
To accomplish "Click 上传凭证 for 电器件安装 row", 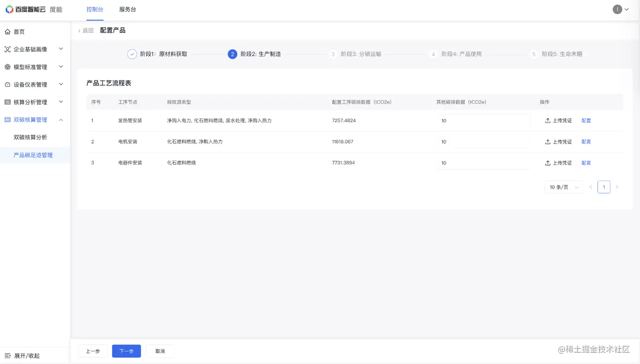I will click(558, 163).
